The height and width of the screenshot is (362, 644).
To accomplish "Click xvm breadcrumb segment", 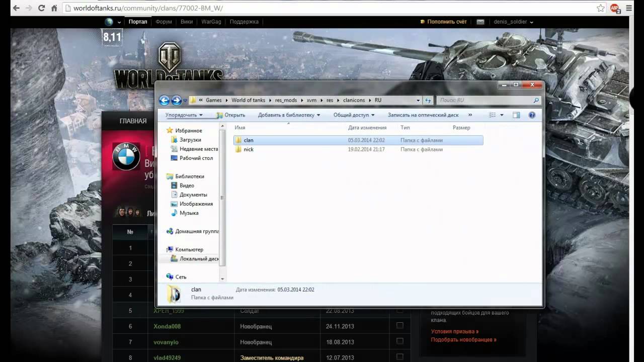I will pyautogui.click(x=311, y=100).
